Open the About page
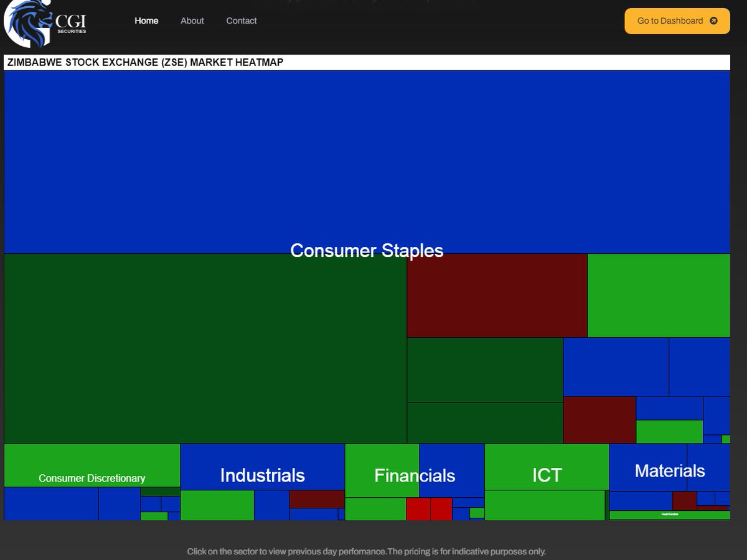The height and width of the screenshot is (560, 747). point(192,21)
